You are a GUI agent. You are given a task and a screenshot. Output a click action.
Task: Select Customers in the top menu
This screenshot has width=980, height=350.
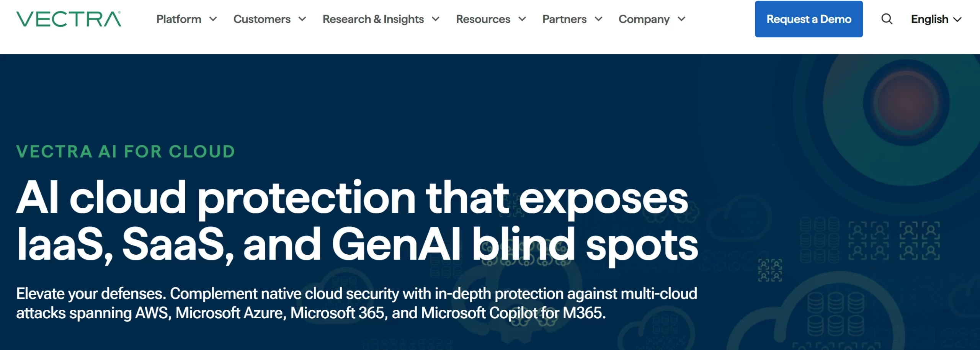[x=262, y=19]
